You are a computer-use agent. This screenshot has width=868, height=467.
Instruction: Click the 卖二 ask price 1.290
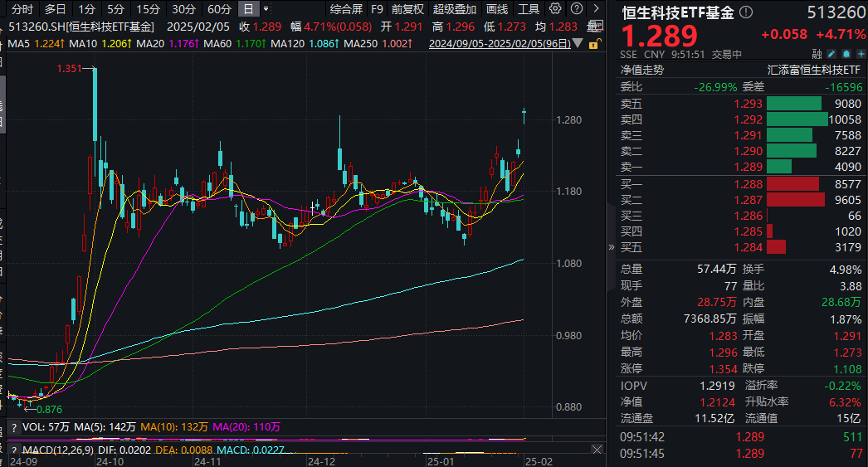pyautogui.click(x=748, y=151)
